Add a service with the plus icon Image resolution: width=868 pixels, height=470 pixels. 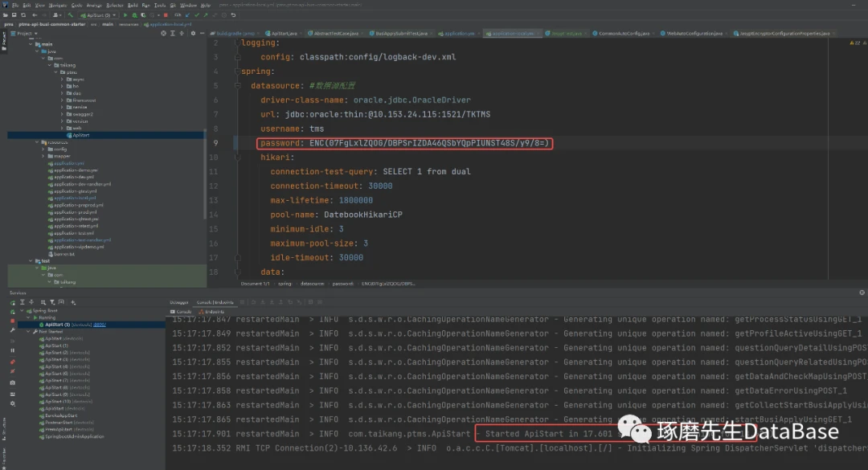pyautogui.click(x=73, y=302)
